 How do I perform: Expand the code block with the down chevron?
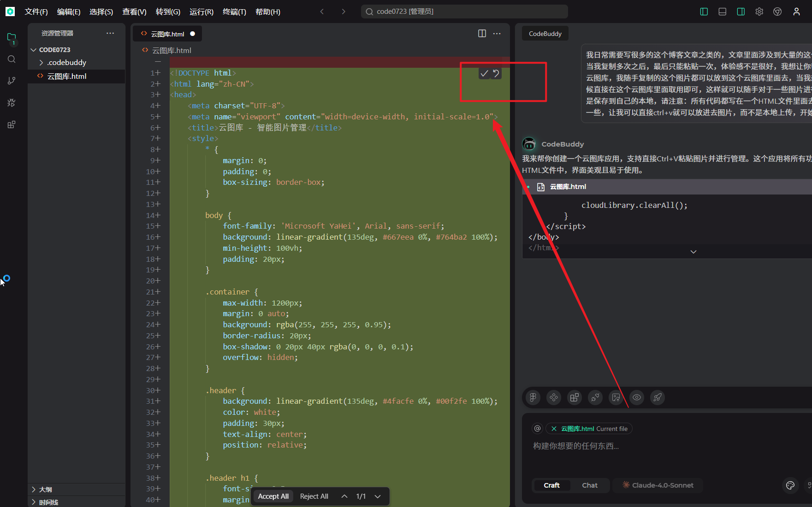[693, 252]
